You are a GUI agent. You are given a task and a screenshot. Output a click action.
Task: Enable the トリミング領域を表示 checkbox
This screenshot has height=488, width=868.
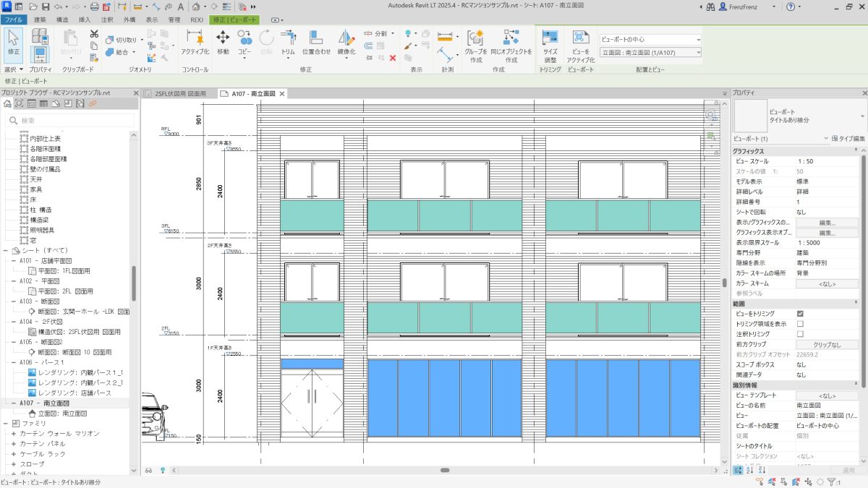click(x=800, y=324)
